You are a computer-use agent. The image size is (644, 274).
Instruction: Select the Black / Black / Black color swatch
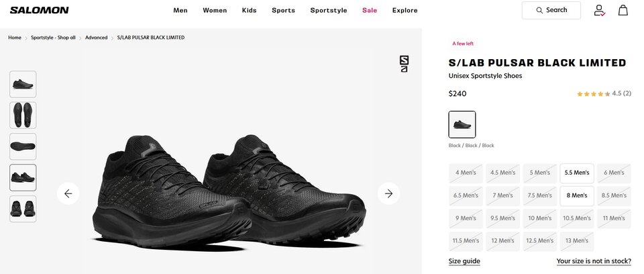[x=462, y=124]
